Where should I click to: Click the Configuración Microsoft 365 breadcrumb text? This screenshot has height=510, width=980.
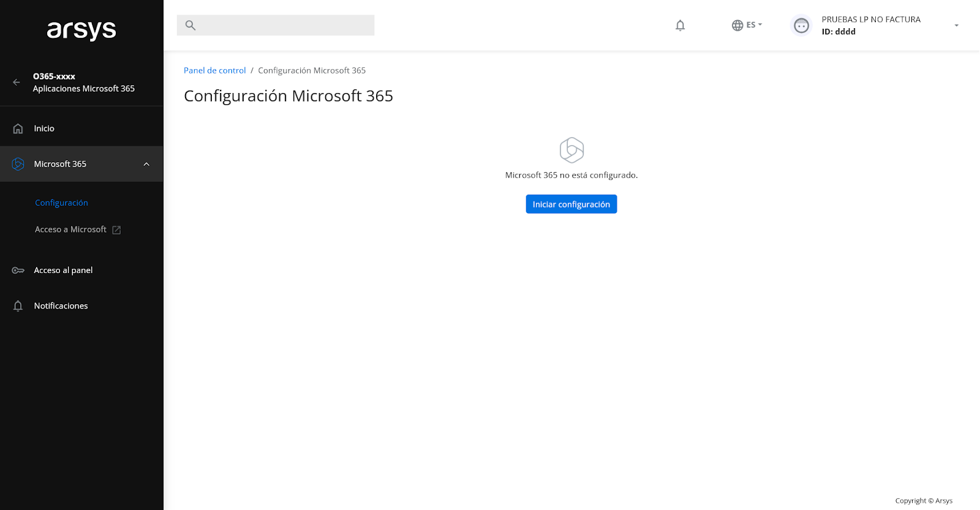[x=312, y=70]
